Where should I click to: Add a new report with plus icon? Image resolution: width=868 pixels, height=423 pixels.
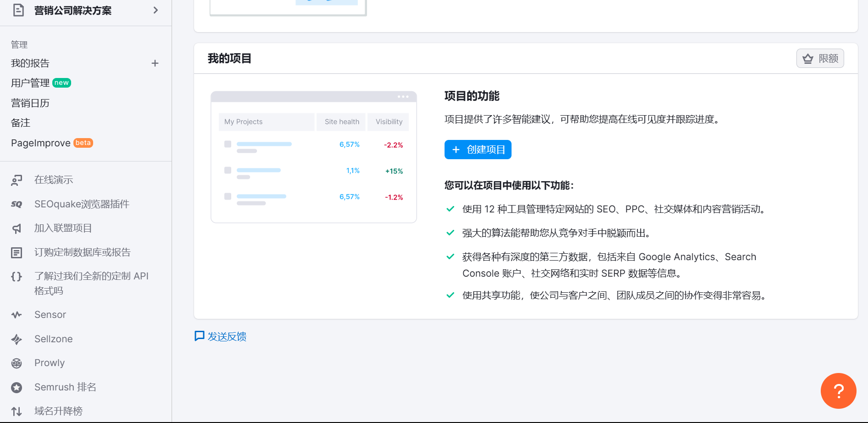coord(155,63)
